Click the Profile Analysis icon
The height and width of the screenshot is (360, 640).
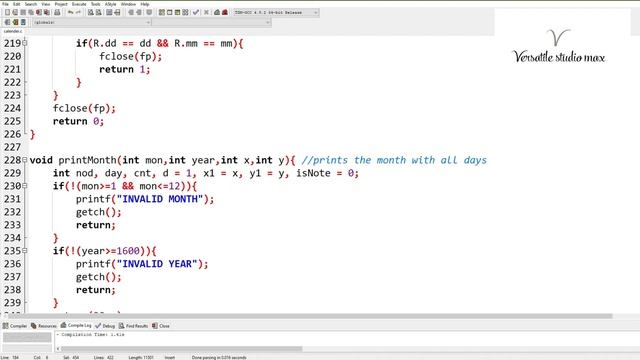[x=217, y=12]
